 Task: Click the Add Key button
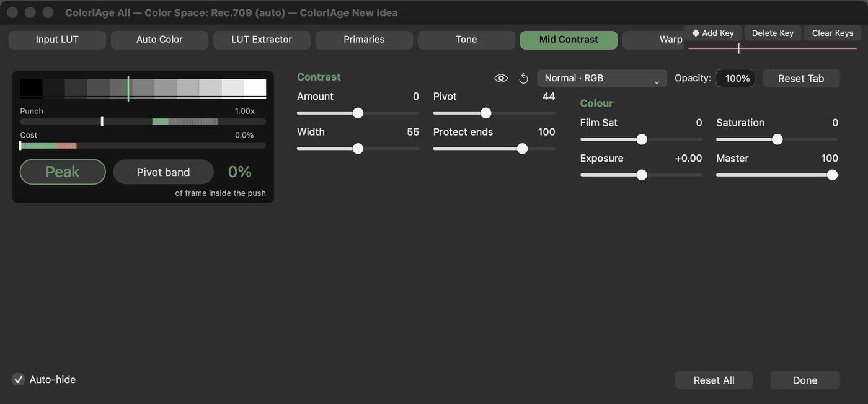click(713, 33)
